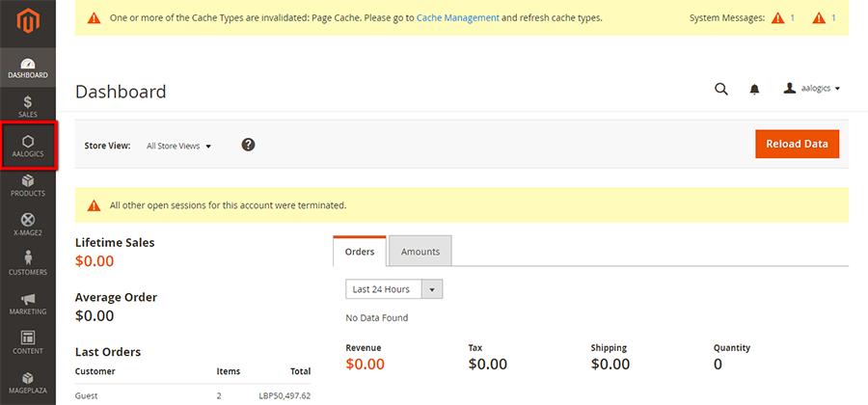Open the Mageplaza sidebar menu
Screen dimensions: 868x405
[28, 382]
